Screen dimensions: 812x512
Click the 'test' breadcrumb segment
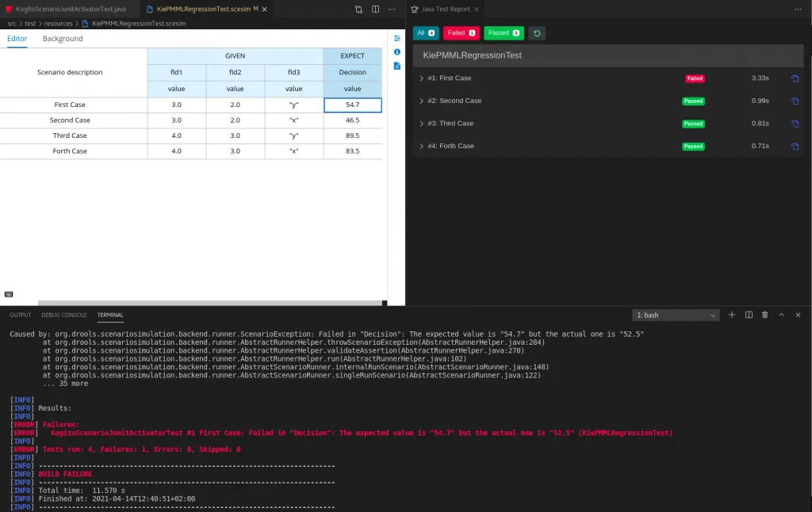point(31,23)
